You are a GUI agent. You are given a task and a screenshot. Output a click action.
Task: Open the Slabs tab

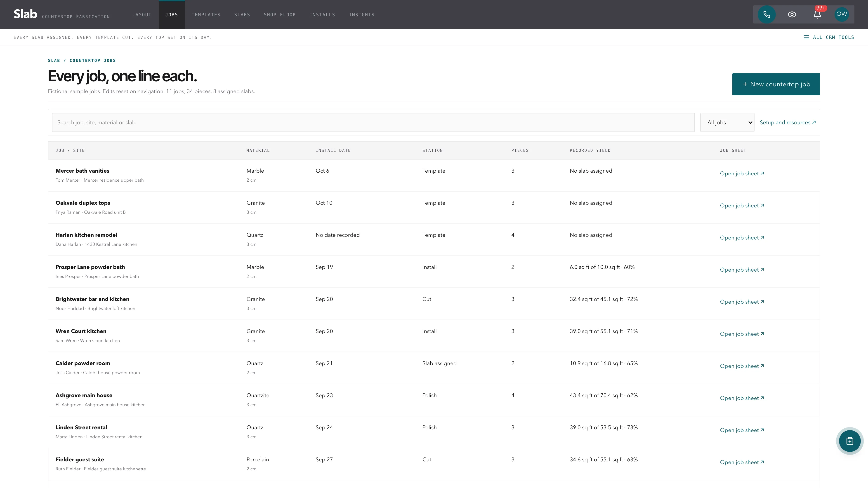pos(242,14)
